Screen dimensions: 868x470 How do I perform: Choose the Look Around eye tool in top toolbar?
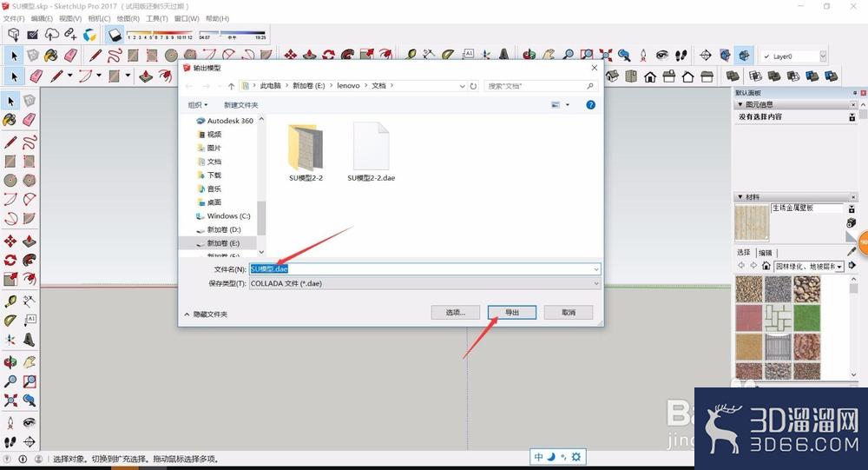coord(662,55)
